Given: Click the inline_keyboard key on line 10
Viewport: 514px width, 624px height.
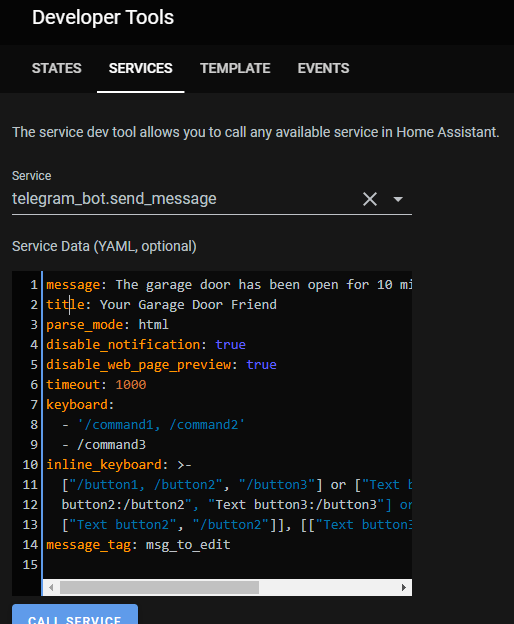Looking at the screenshot, I should point(104,464).
